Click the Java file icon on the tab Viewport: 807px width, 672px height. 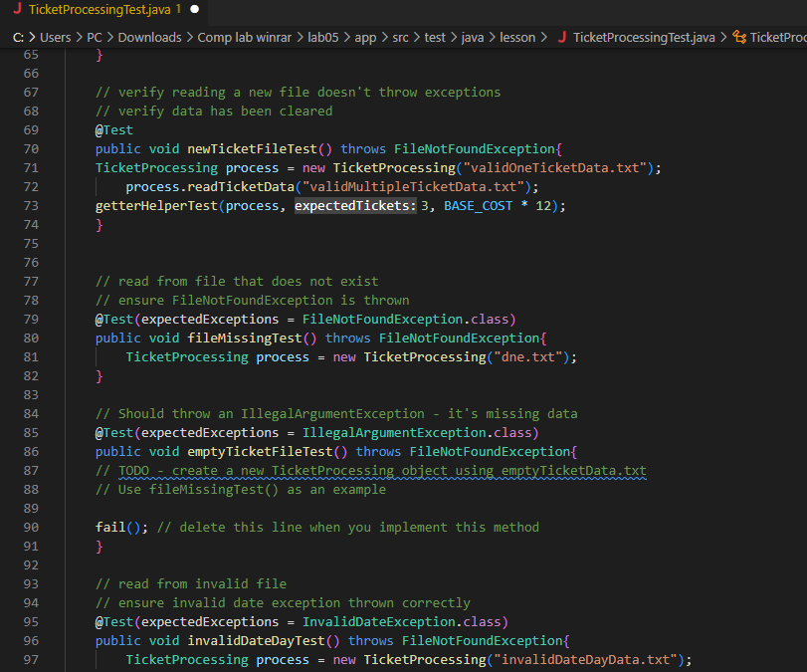[x=18, y=9]
